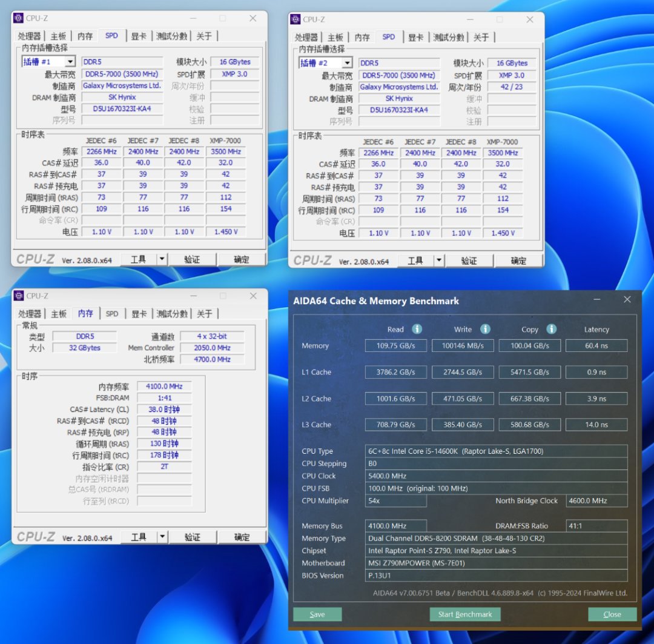Click the Copy info icon in AIDA64
The height and width of the screenshot is (644, 654).
coord(552,329)
